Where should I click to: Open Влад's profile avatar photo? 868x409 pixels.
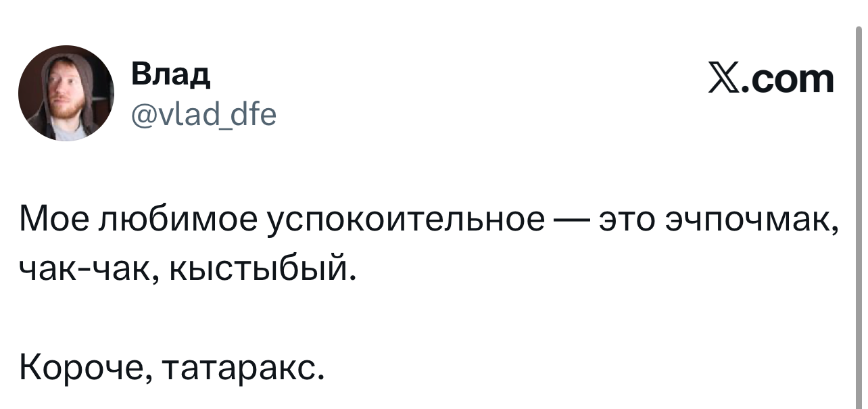66,93
